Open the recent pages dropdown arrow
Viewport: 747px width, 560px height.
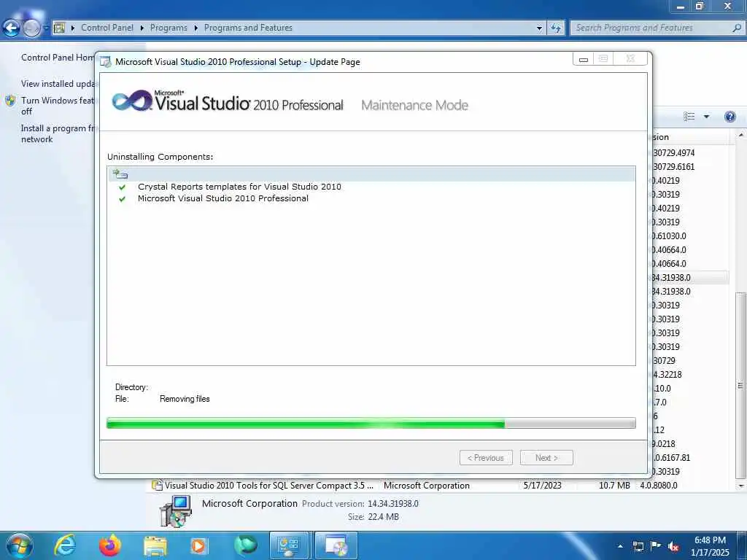pyautogui.click(x=46, y=28)
